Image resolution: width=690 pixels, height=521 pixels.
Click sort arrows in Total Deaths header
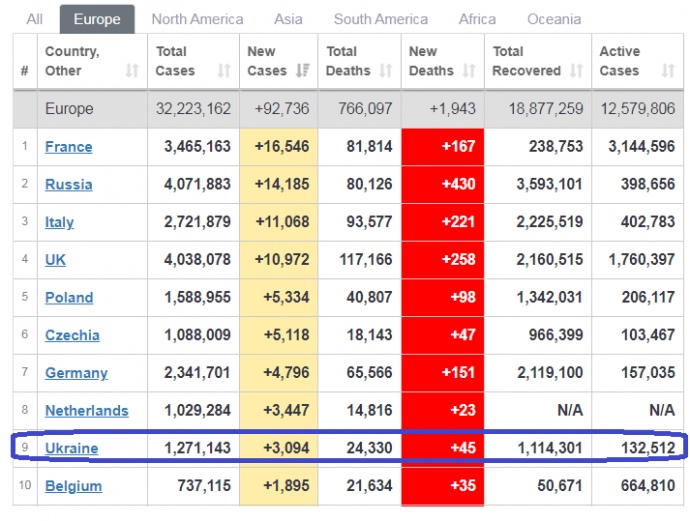click(386, 71)
